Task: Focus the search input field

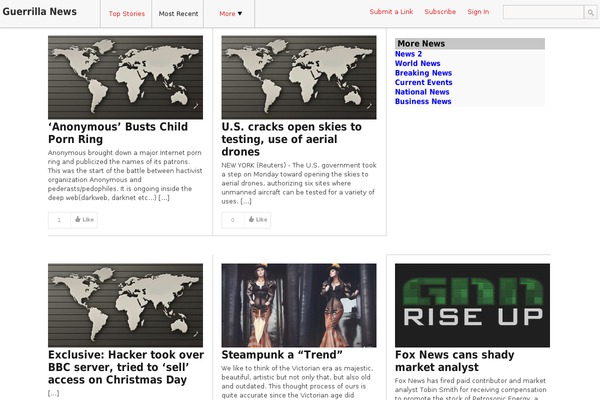Action: [x=543, y=12]
